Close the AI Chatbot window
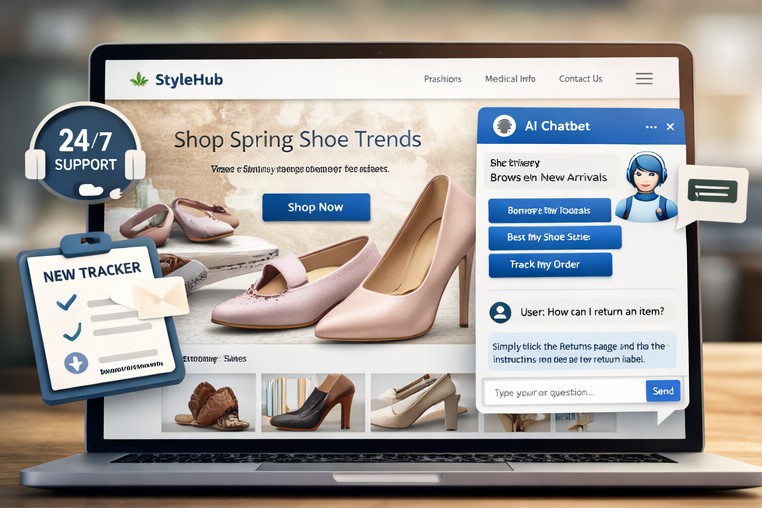This screenshot has height=508, width=762. [x=670, y=127]
